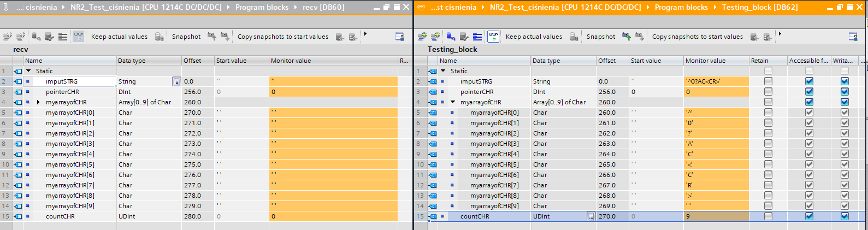Toggle Monitor all in Testing_block toolbar
This screenshot has height=230, width=868.
493,37
